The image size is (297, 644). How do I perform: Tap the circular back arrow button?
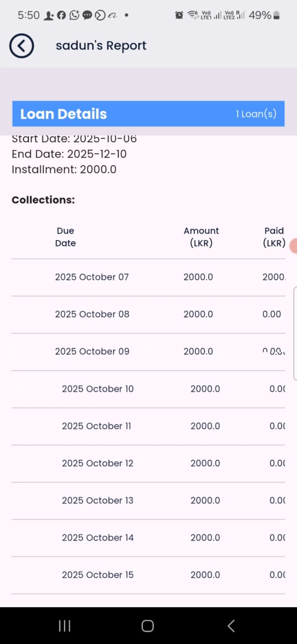coord(22,46)
